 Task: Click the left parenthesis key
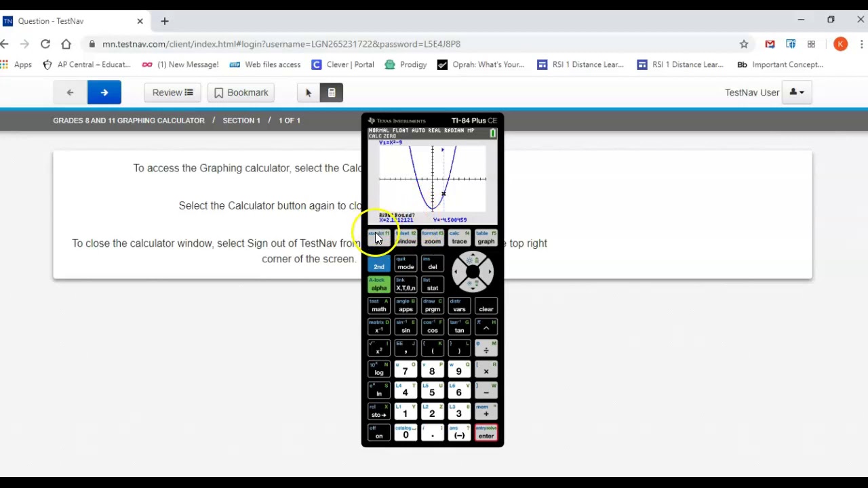(433, 348)
